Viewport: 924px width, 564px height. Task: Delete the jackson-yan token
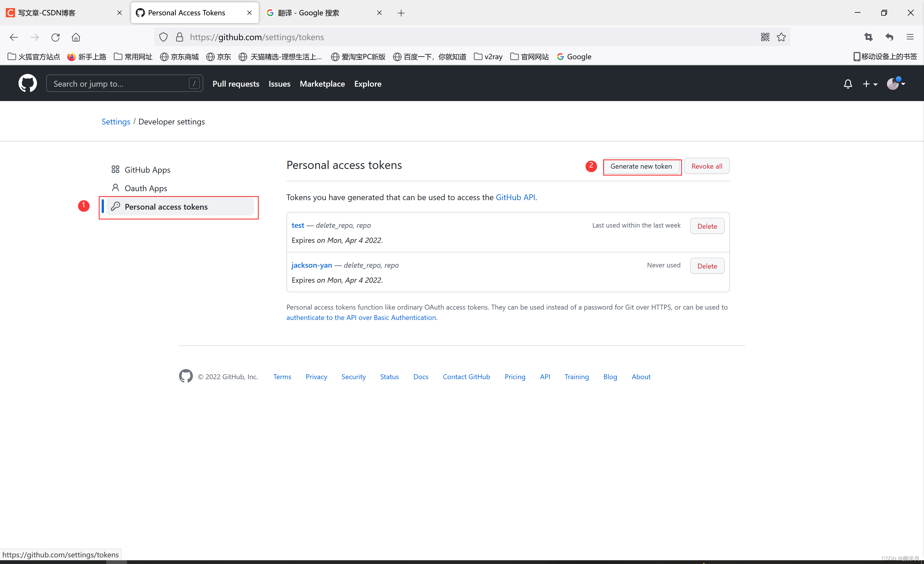tap(707, 266)
